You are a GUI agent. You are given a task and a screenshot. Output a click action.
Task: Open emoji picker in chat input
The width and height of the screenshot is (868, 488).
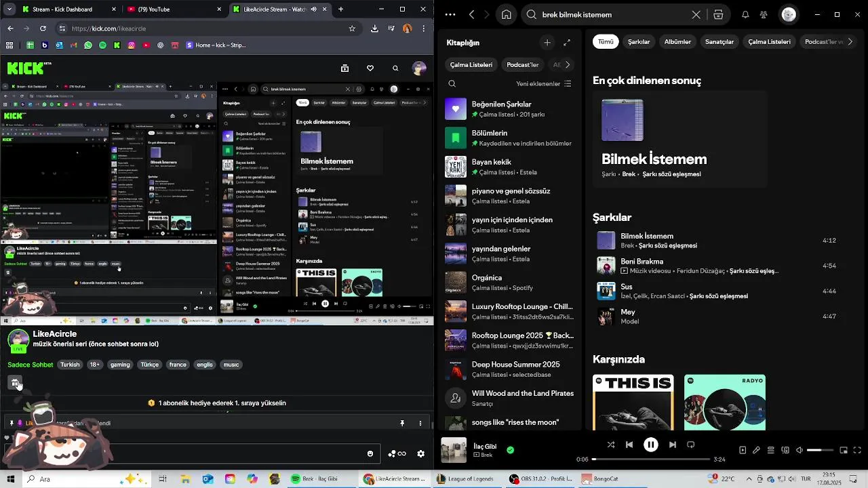370,453
